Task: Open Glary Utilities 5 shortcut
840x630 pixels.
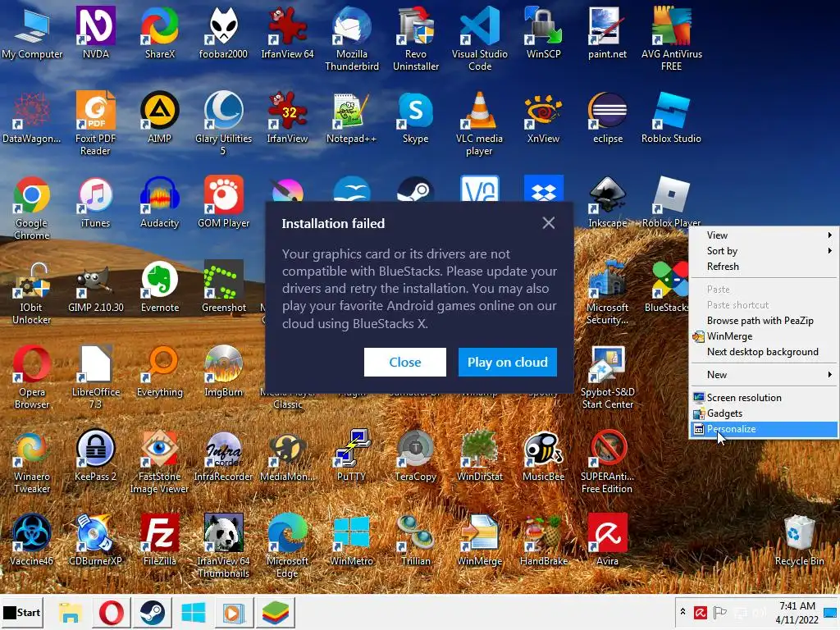Action: 223,123
